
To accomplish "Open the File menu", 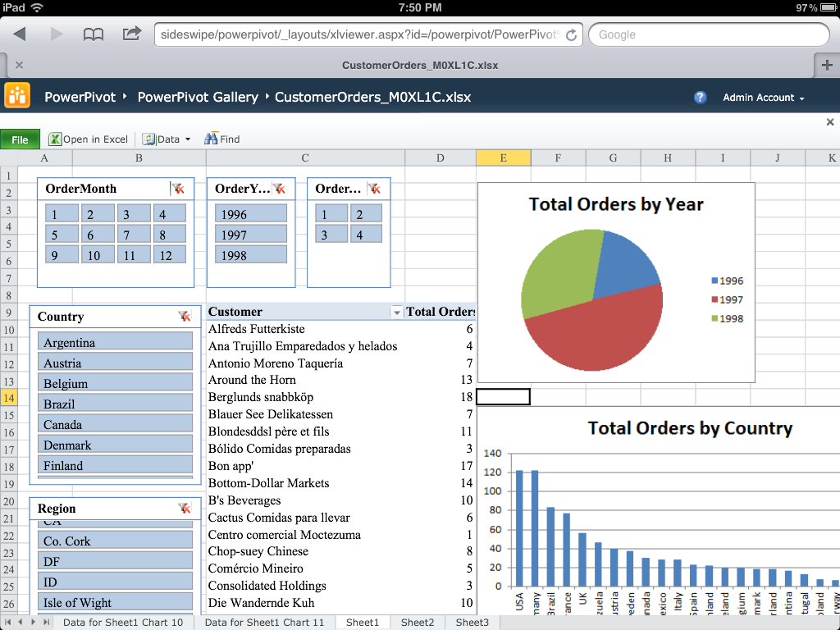I will tap(20, 139).
